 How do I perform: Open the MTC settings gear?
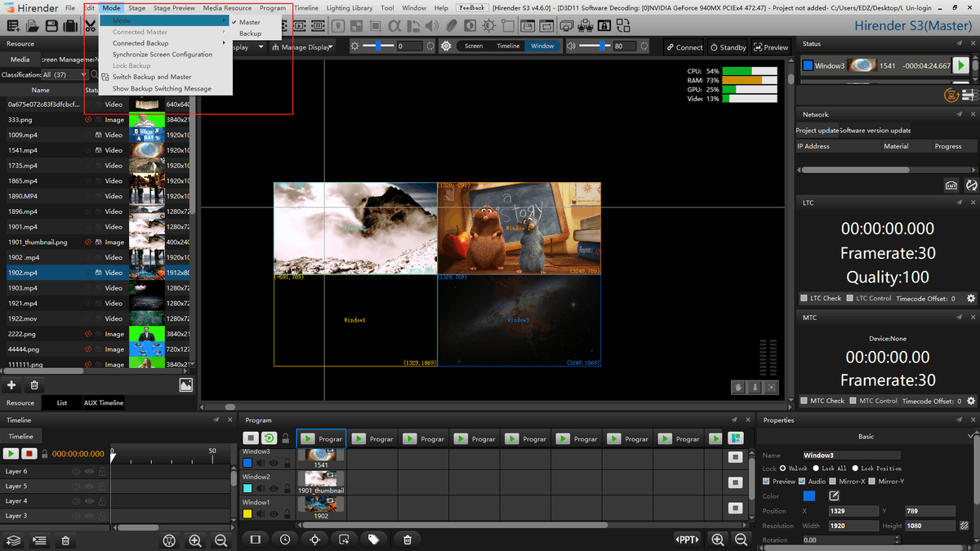(970, 401)
